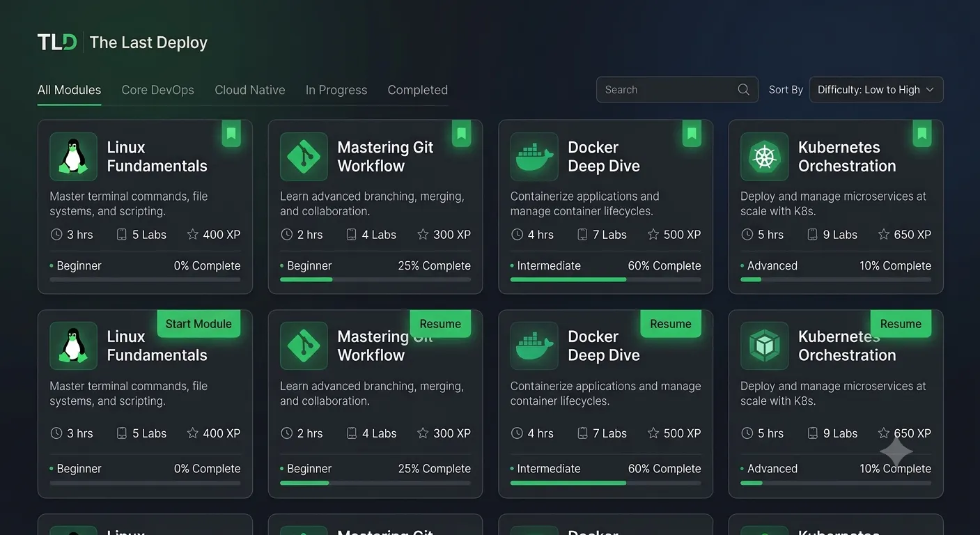Open the Linux Fundamentals title on the bookmarked card
This screenshot has width=980, height=535.
tap(157, 157)
